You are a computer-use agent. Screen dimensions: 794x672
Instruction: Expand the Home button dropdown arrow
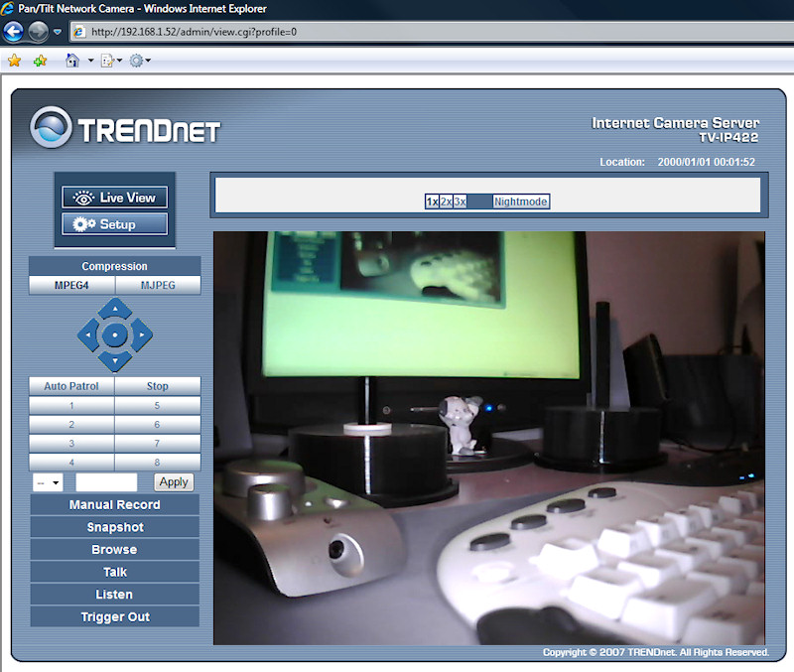pos(90,61)
